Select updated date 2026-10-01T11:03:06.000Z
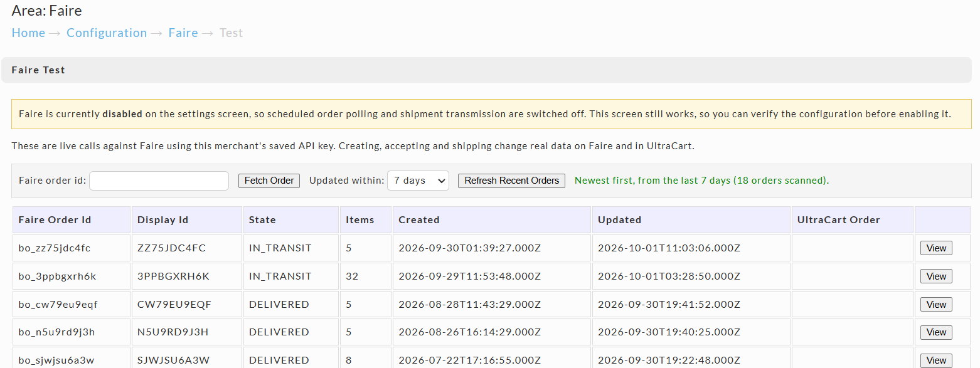The width and height of the screenshot is (980, 368). 691,248
